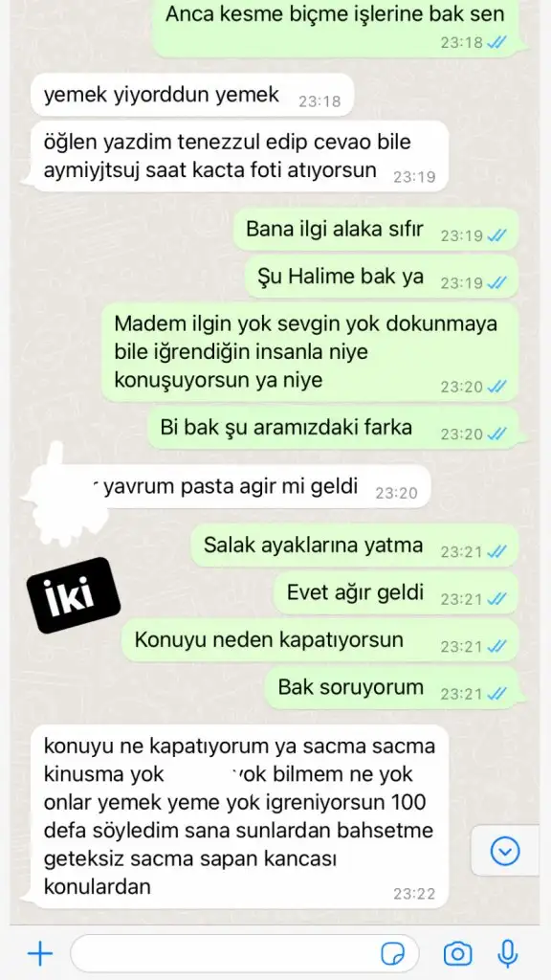Select message "Bana ilgi alaka sıfır"
The height and width of the screenshot is (980, 551).
(x=375, y=230)
